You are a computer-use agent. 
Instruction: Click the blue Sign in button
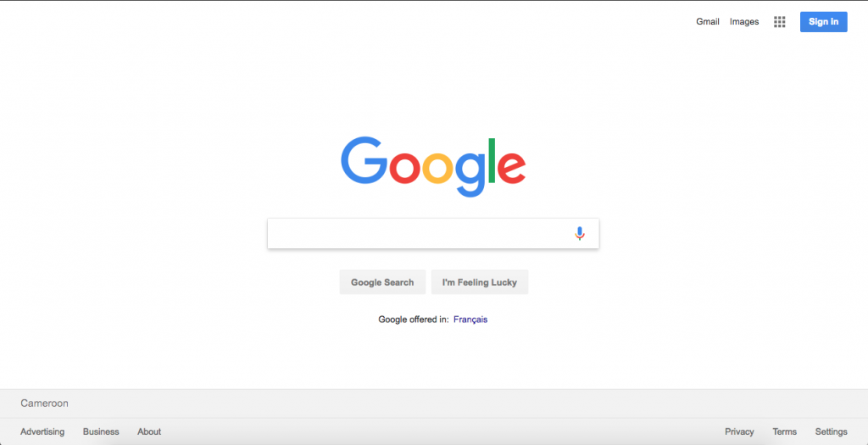(824, 22)
